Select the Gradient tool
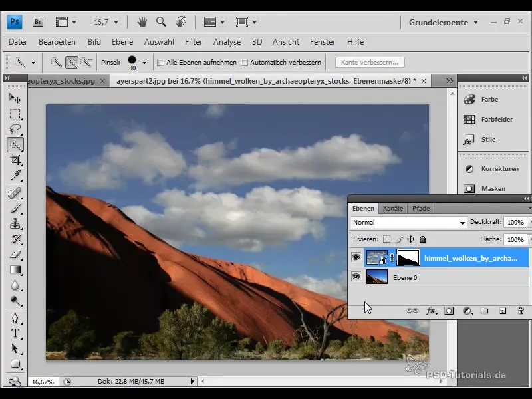Image resolution: width=532 pixels, height=399 pixels. point(15,270)
